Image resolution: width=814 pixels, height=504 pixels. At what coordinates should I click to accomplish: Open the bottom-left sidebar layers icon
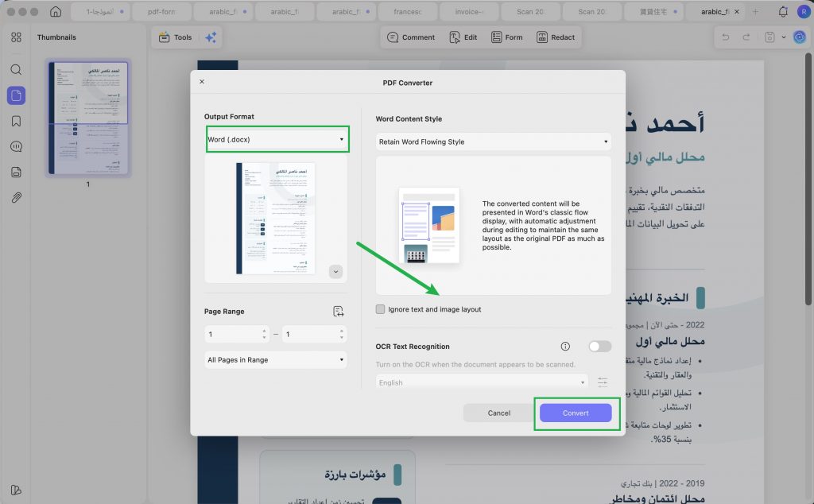click(16, 490)
